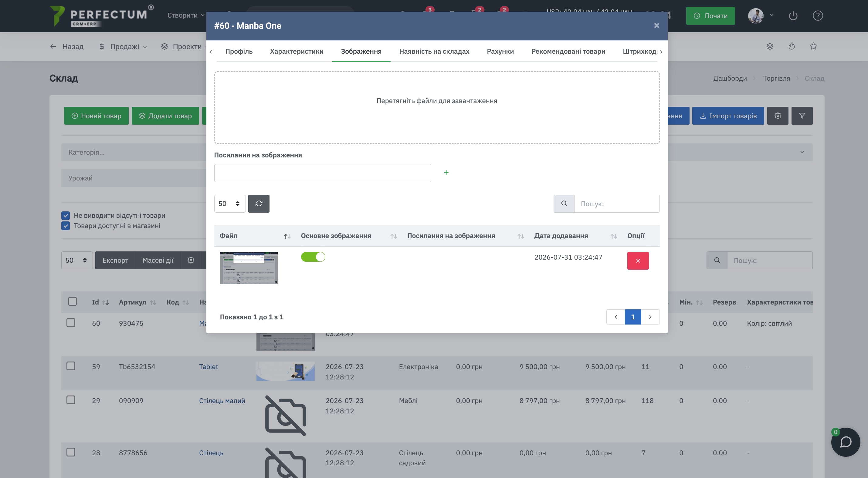The height and width of the screenshot is (478, 868).
Task: Toggle the filter funnel button
Action: (x=802, y=116)
